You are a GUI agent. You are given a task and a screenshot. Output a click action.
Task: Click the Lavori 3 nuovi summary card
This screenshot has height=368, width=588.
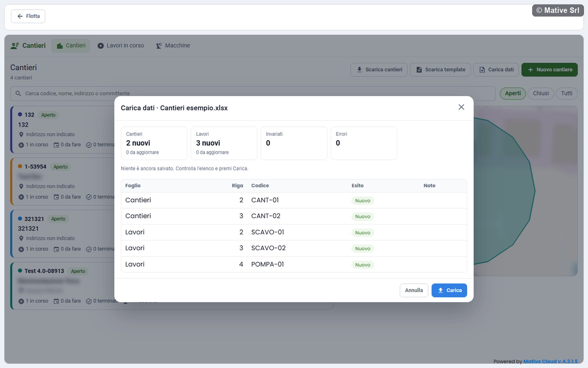(224, 143)
